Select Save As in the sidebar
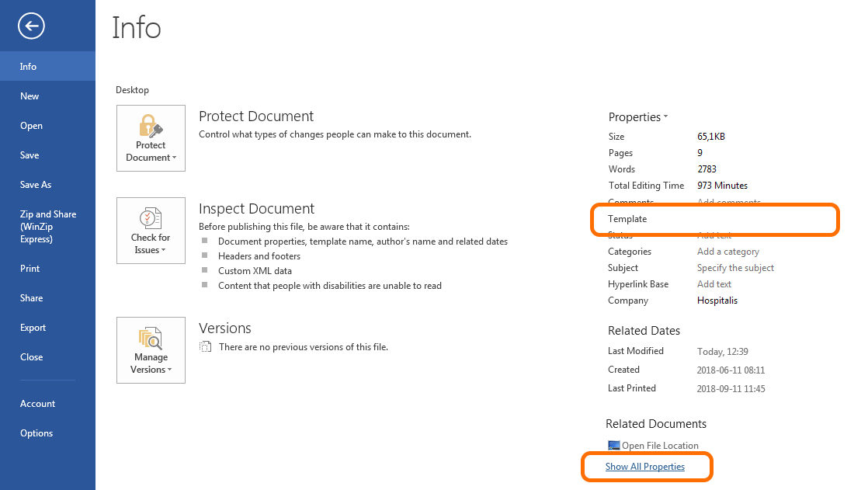Image resolution: width=868 pixels, height=490 pixels. tap(36, 185)
